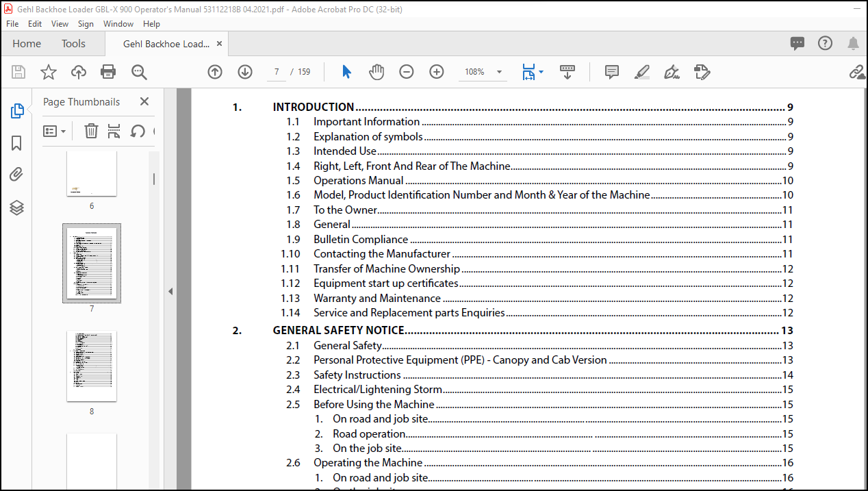Open the File menu
Viewport: 868px width, 491px height.
tap(12, 23)
